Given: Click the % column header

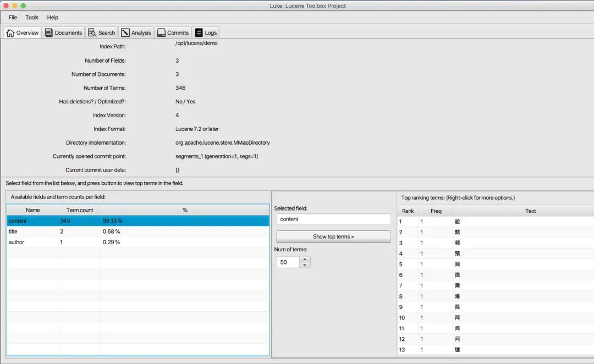Looking at the screenshot, I should [x=185, y=210].
